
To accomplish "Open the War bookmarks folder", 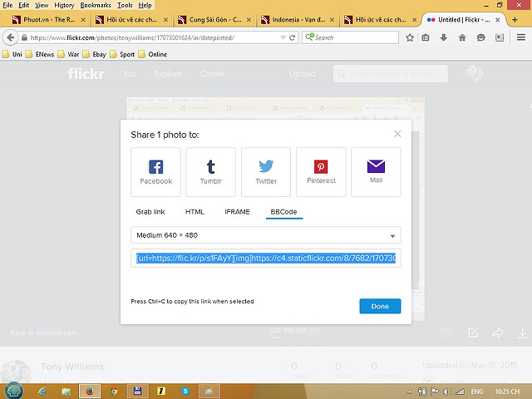I will (68, 54).
